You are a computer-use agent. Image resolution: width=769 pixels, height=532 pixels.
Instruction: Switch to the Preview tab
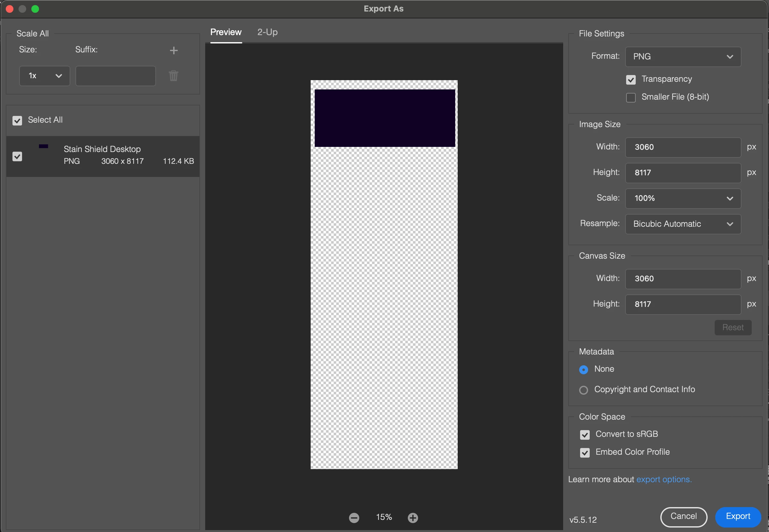[x=226, y=32]
